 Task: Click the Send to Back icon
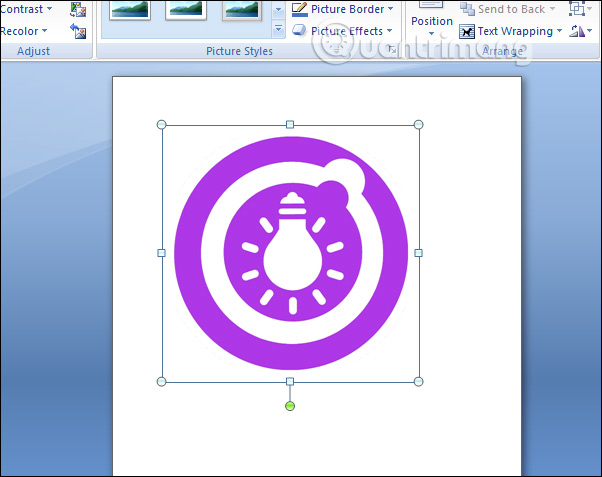point(467,9)
